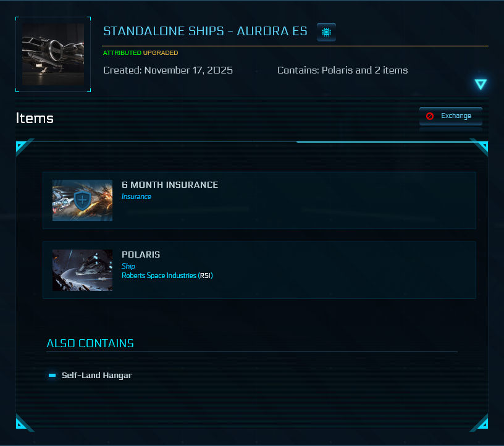Open the Roberts Space Industries (RSI) link
Screen dimensions: 504x446
pyautogui.click(x=167, y=276)
